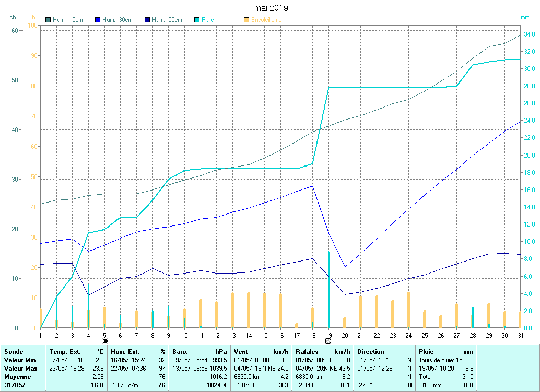Click the 'mai 2019' chart title
This screenshot has width=540, height=392.
pyautogui.click(x=271, y=8)
